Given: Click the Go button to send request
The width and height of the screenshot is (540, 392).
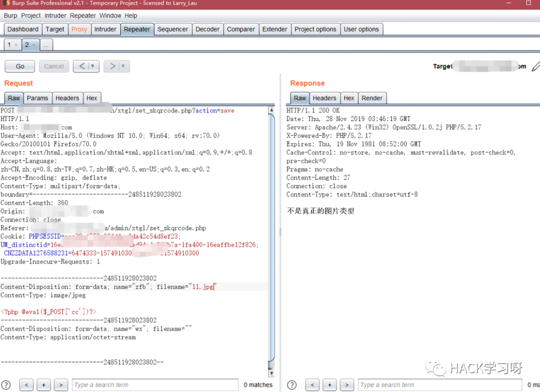Looking at the screenshot, I should point(20,66).
